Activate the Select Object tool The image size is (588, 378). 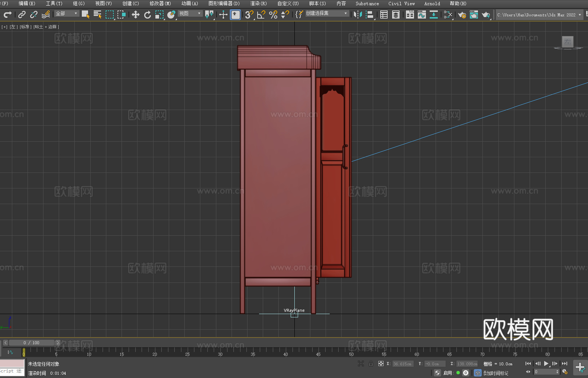click(x=85, y=14)
